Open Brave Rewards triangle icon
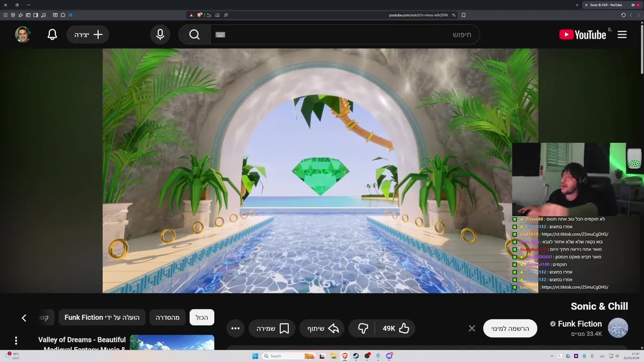 pyautogui.click(x=191, y=15)
